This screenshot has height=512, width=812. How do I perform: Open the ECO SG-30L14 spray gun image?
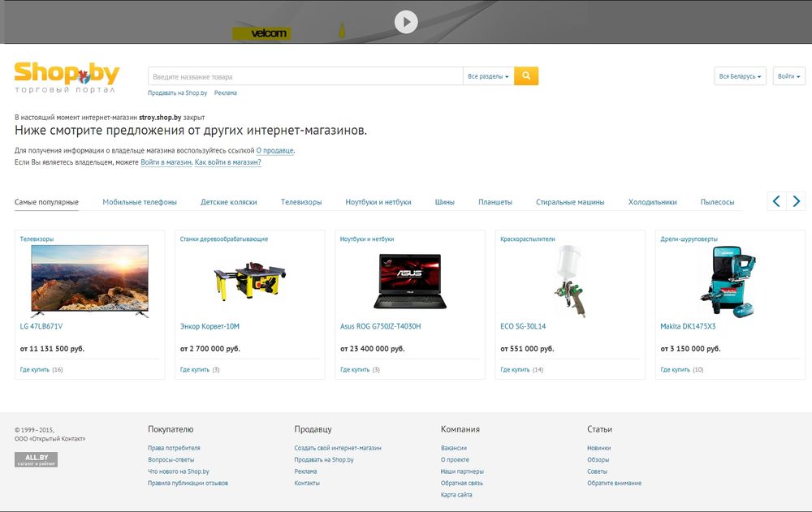[570, 281]
